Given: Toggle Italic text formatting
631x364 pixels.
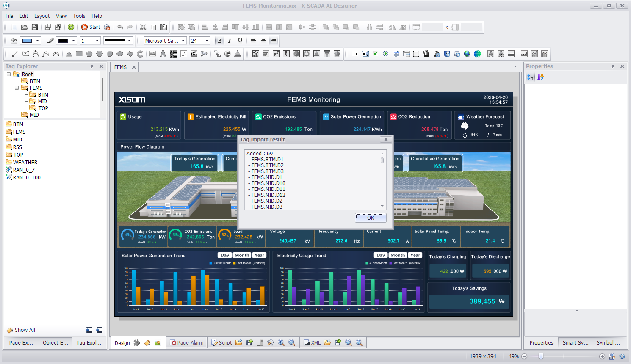Looking at the screenshot, I should (x=230, y=41).
